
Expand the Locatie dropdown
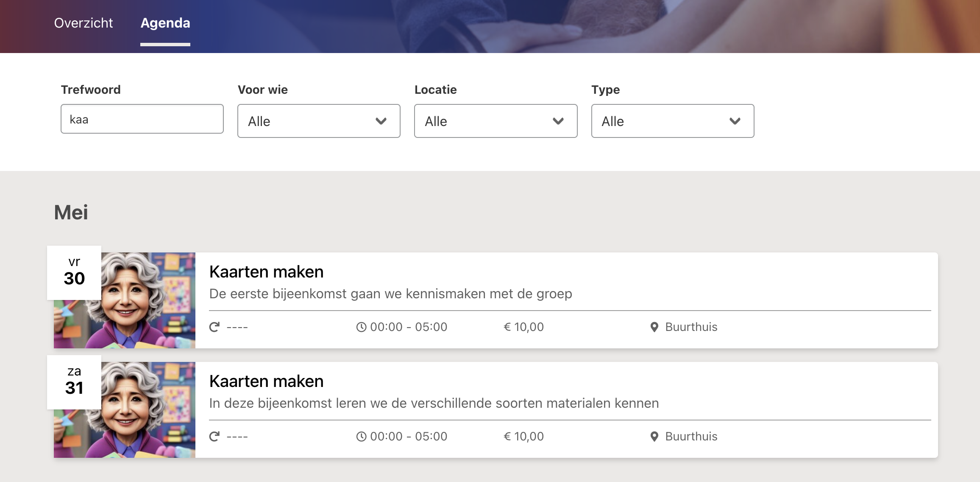[x=496, y=121]
